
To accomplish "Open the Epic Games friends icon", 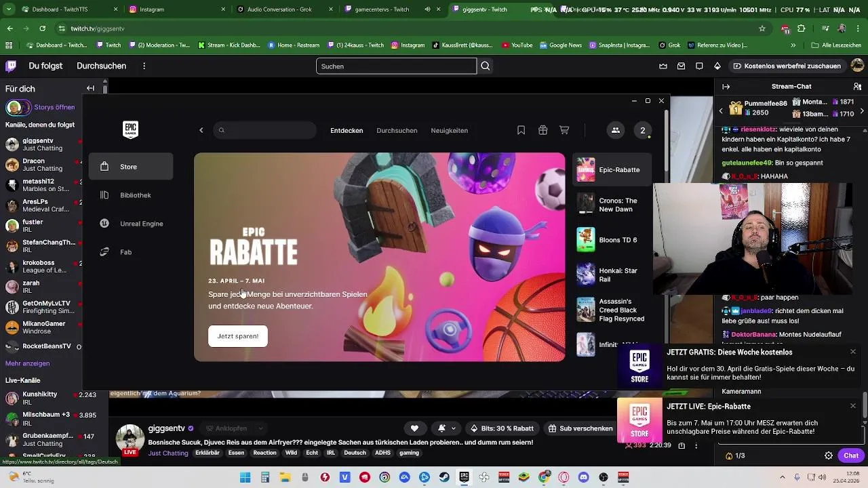I will click(615, 130).
